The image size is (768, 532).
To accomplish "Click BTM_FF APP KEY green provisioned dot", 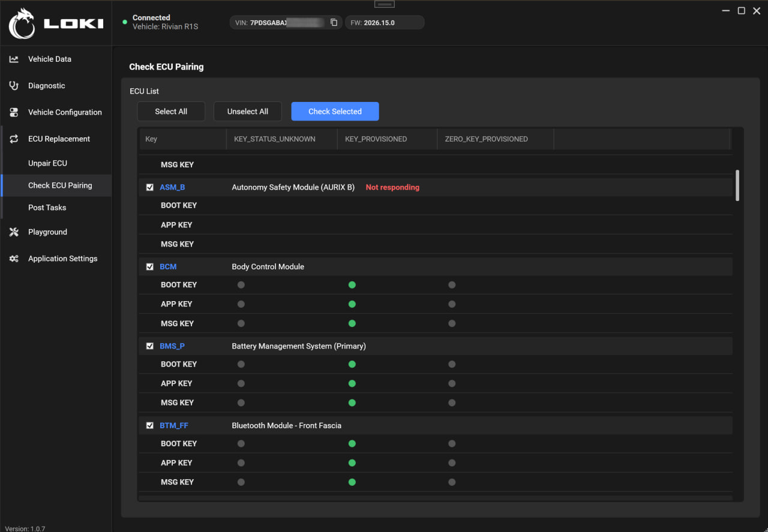I will click(352, 463).
